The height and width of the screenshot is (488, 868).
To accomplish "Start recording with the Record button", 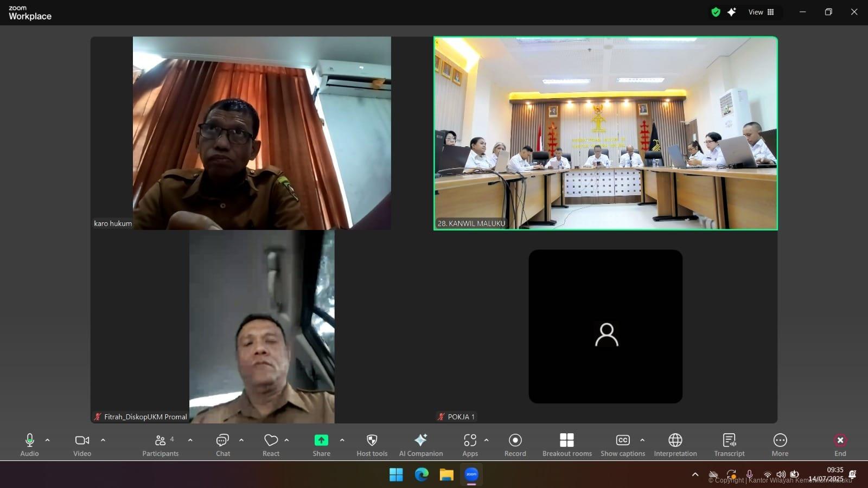I will coord(515,445).
